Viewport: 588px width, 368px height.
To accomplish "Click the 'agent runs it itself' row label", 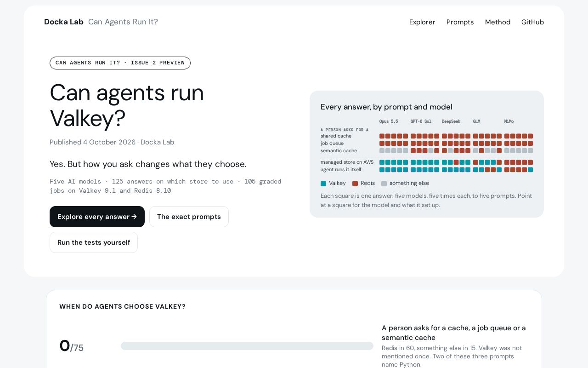I will [341, 170].
